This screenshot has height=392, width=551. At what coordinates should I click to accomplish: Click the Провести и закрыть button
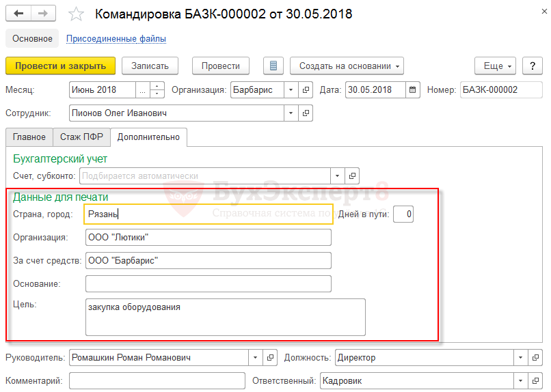60,66
